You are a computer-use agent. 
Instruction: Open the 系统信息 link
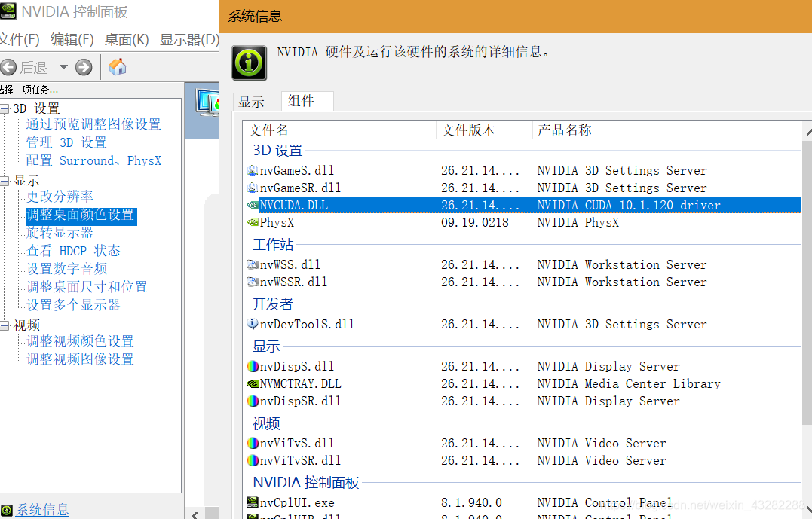42,510
